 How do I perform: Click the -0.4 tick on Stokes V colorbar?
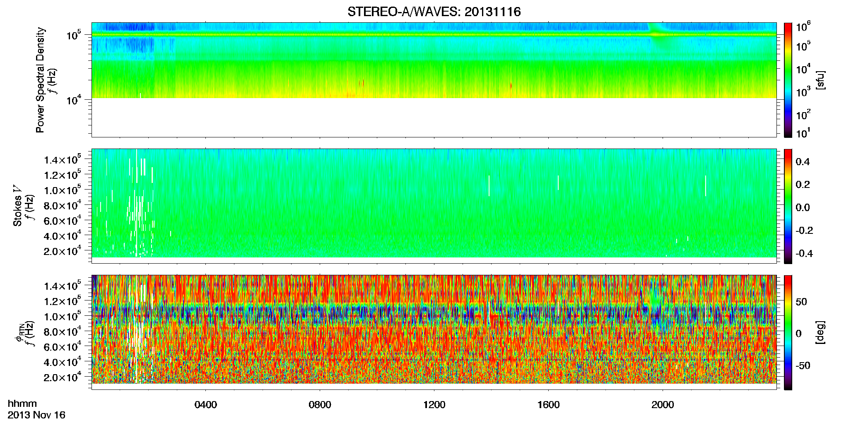pos(804,253)
